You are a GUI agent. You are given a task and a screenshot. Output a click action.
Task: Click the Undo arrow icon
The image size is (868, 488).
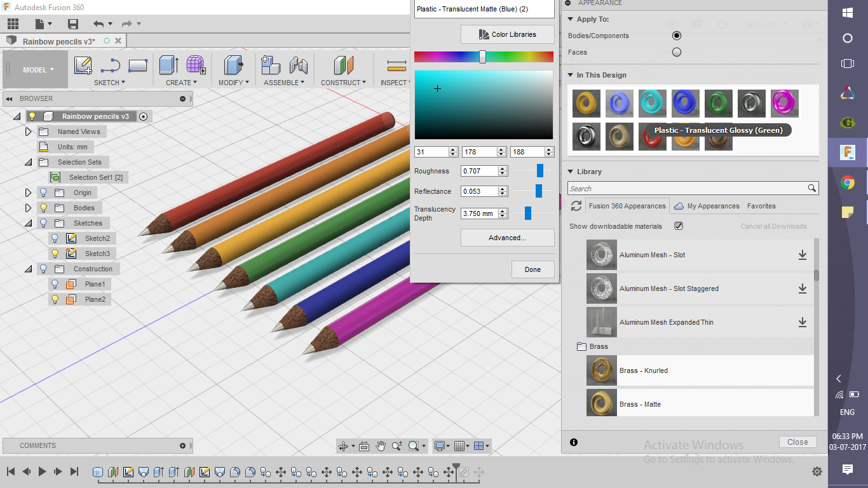point(98,24)
